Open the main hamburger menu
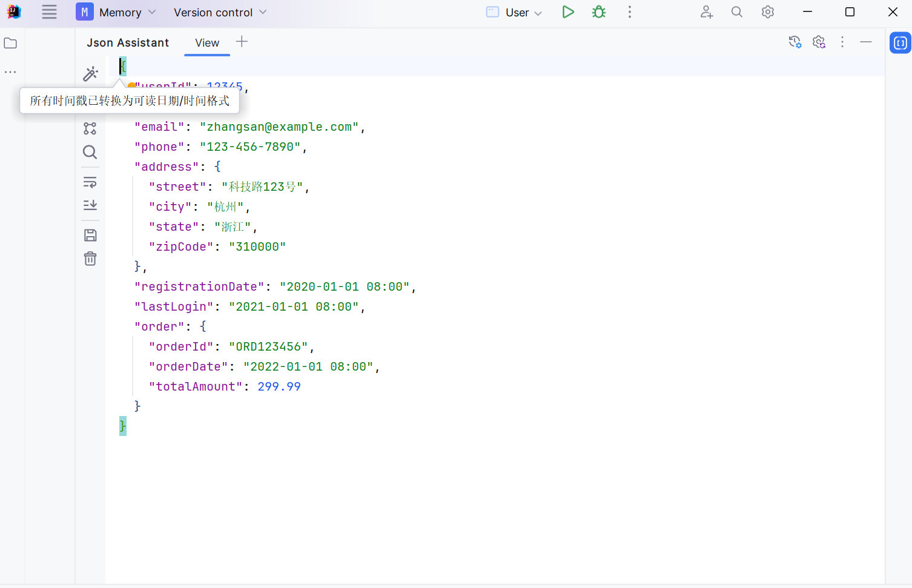This screenshot has width=912, height=588. coord(49,12)
